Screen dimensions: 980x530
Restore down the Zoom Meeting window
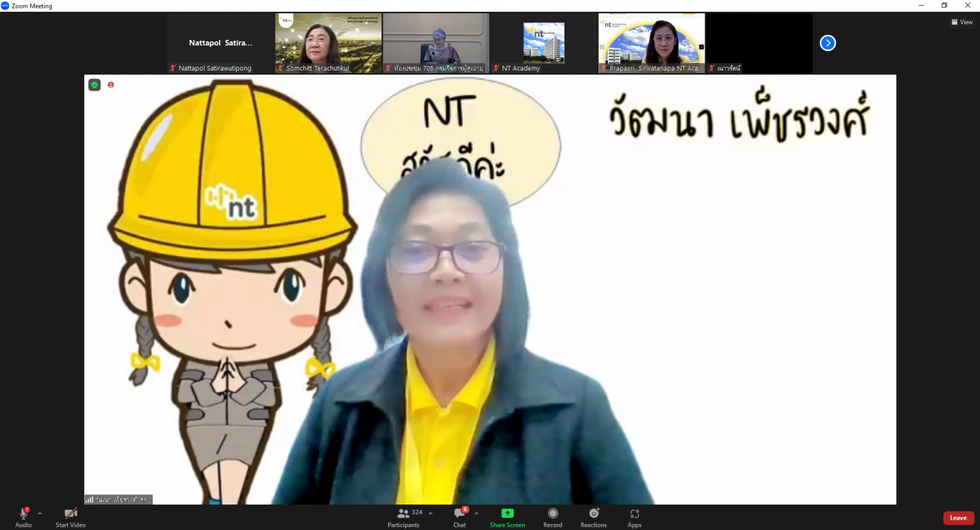point(944,6)
